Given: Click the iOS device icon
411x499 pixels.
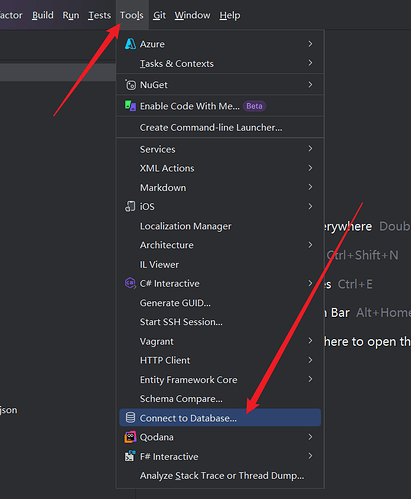Looking at the screenshot, I should click(130, 206).
